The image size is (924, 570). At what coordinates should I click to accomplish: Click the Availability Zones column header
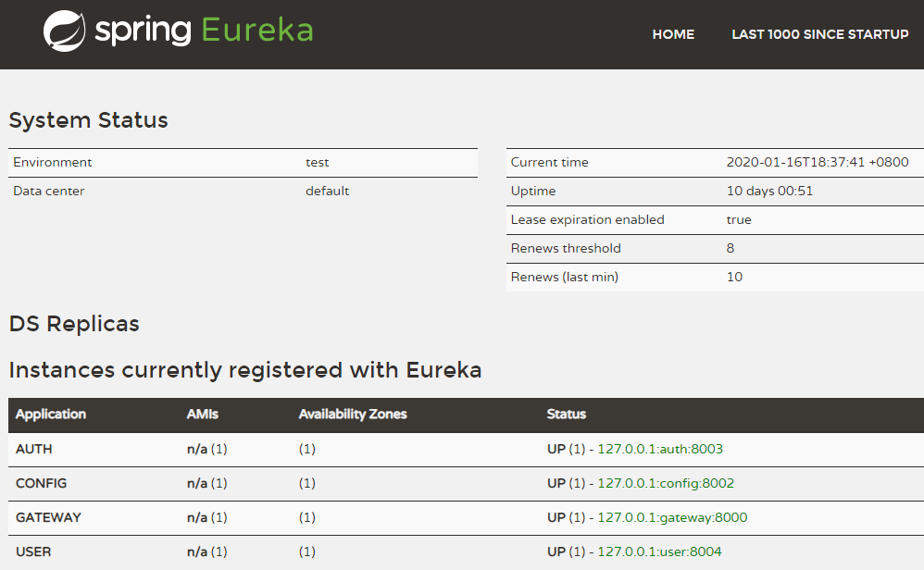pos(353,415)
